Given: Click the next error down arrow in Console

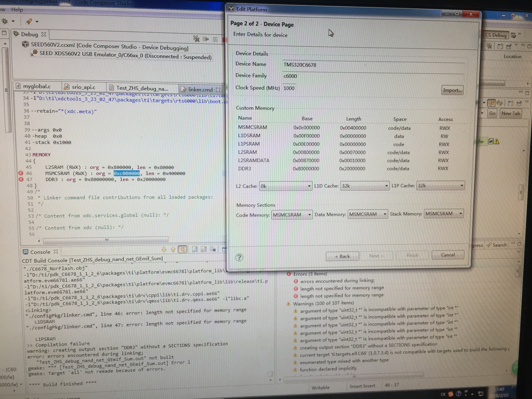Looking at the screenshot, I should click(164, 249).
